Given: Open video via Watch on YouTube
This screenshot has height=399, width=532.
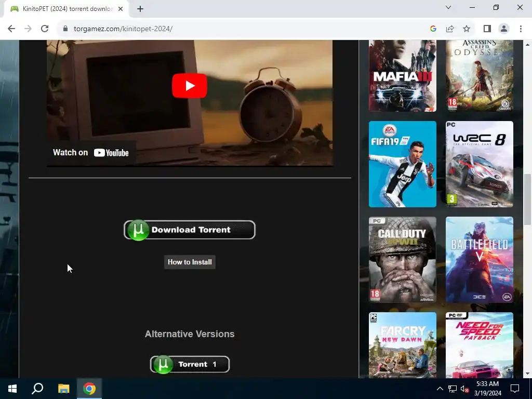Looking at the screenshot, I should click(91, 153).
